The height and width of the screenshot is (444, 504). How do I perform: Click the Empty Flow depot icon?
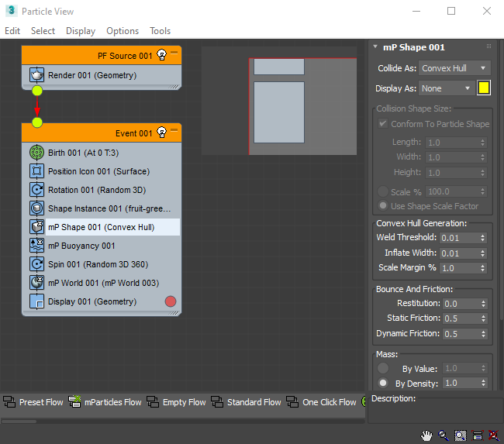[153, 402]
